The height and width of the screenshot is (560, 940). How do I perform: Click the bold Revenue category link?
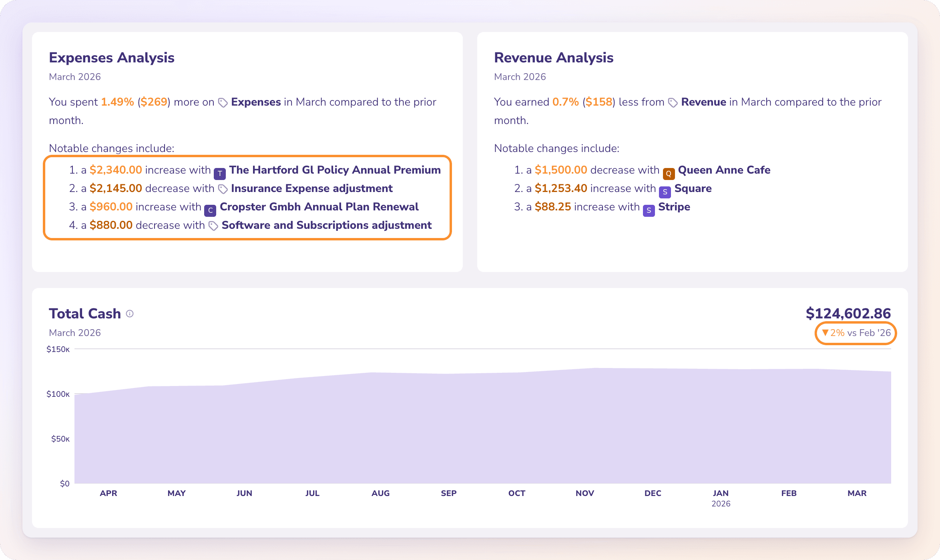[x=703, y=102]
